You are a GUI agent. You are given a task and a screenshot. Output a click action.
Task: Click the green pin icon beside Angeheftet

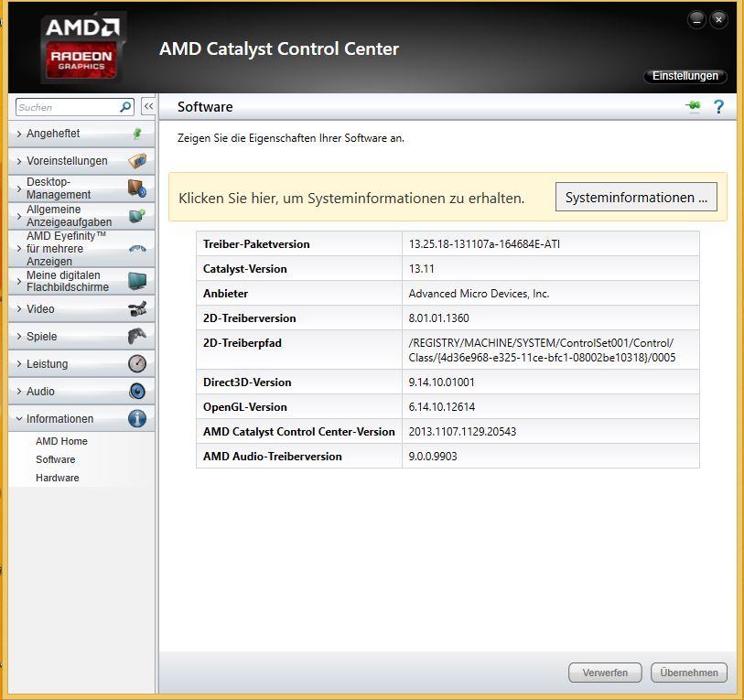point(137,134)
